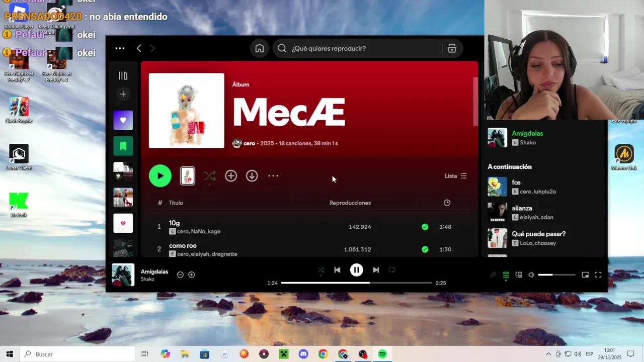644x362 pixels.
Task: Mute with the speaker icon
Action: pyautogui.click(x=531, y=275)
